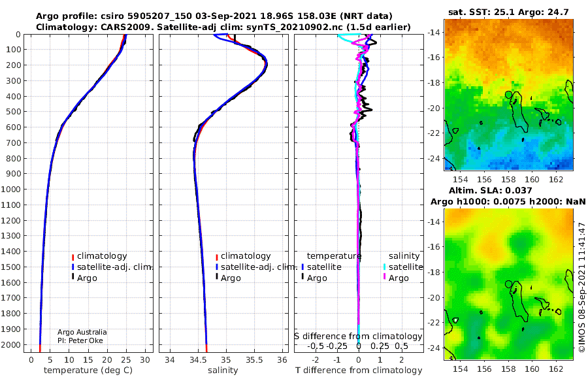Viewport: 588px width, 379px height.
Task: Click the '-24' latitude label on SST map
Action: tap(433, 158)
